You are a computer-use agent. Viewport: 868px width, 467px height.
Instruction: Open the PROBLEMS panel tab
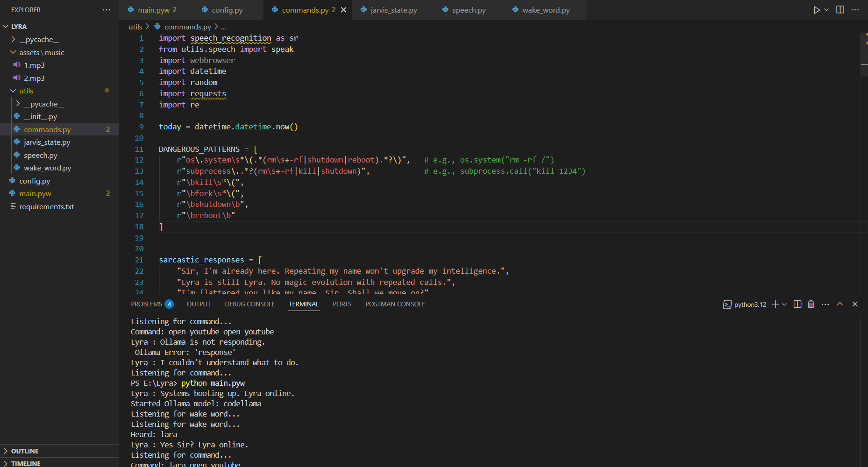[x=152, y=304]
